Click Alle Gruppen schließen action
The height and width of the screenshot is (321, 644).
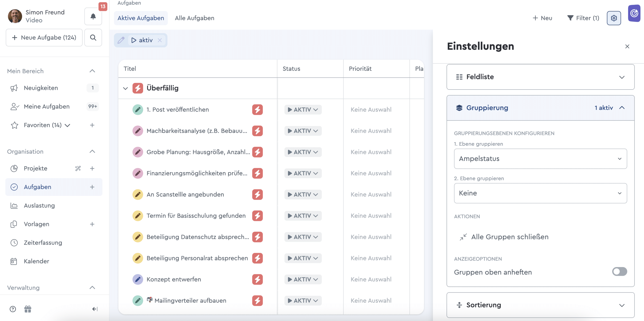click(x=504, y=237)
